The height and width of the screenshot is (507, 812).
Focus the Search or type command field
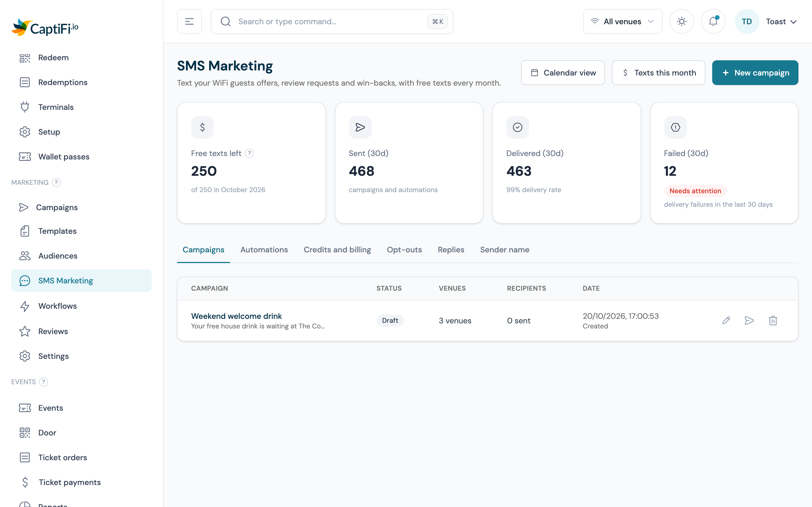pyautogui.click(x=332, y=21)
